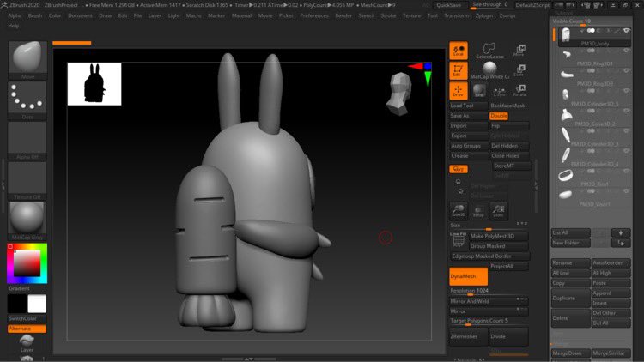
Task: Open the Document menu
Action: pos(80,15)
